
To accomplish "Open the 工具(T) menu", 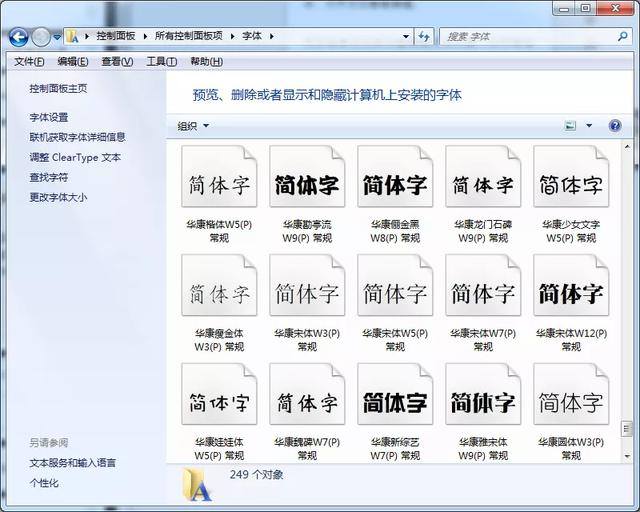I will coord(162,62).
